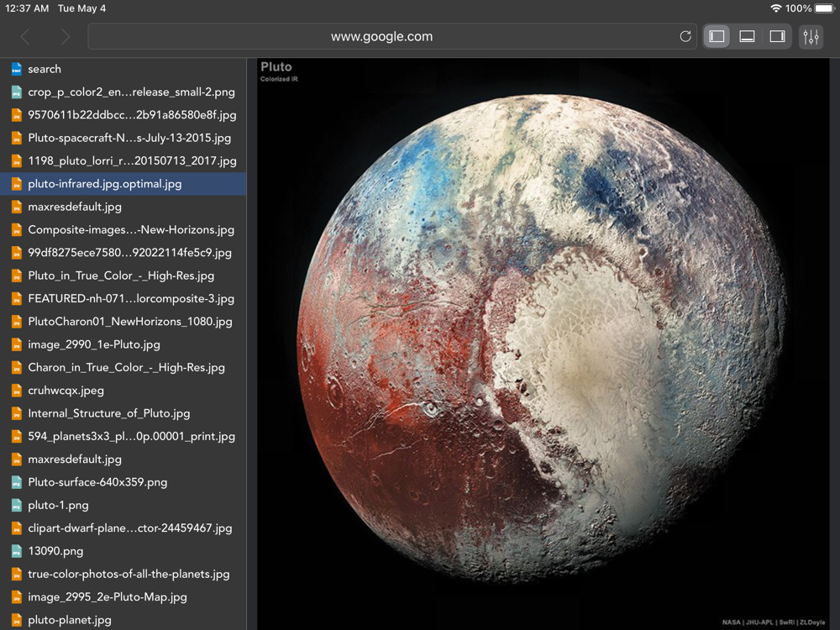Open Internal_Structure_of_Pluto.jpg in the list
The width and height of the screenshot is (840, 630).
(109, 413)
